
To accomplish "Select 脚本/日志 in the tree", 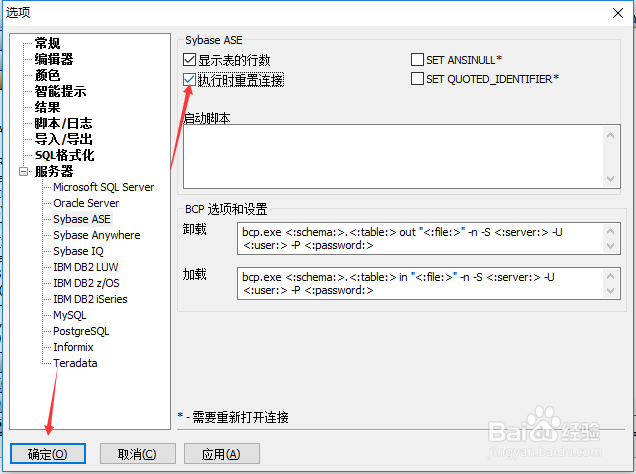I will 63,123.
